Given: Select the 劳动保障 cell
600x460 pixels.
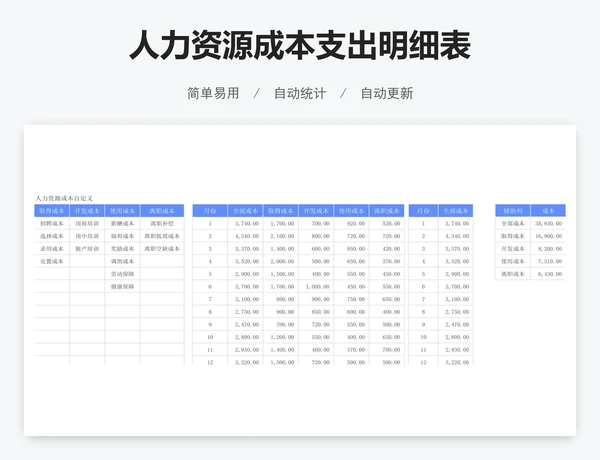Looking at the screenshot, I should point(122,274).
